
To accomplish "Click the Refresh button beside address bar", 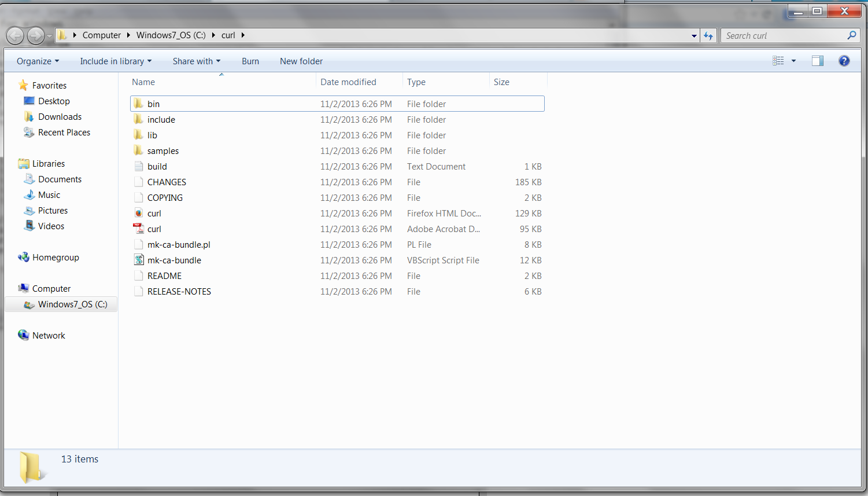I will click(708, 35).
